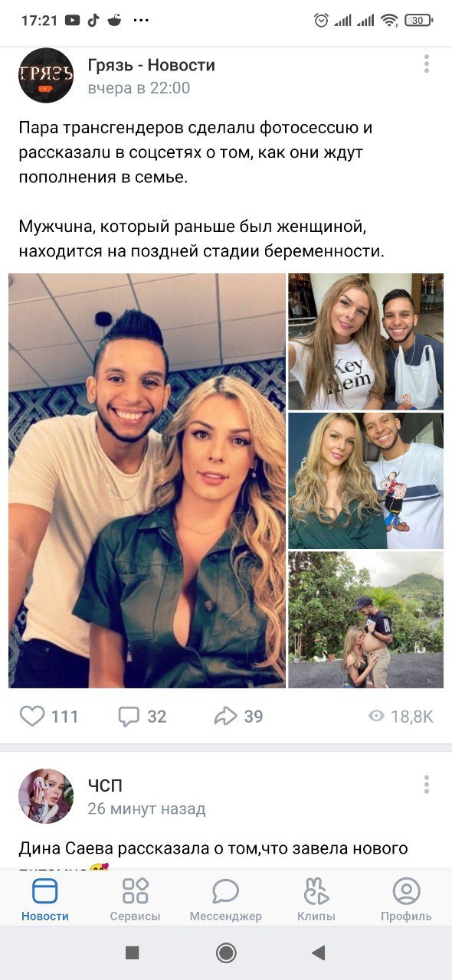
Task: Expand options menu for Грязь - Новости post
Action: pyautogui.click(x=427, y=64)
